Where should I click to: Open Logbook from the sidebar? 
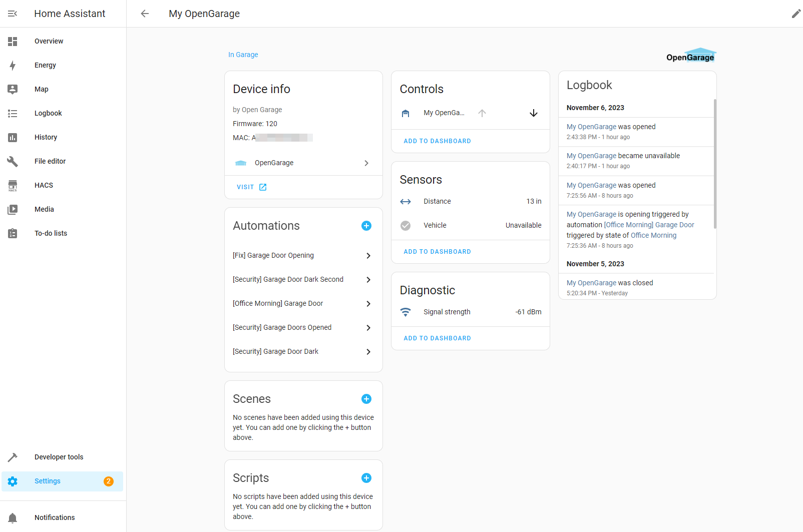[x=63, y=113]
